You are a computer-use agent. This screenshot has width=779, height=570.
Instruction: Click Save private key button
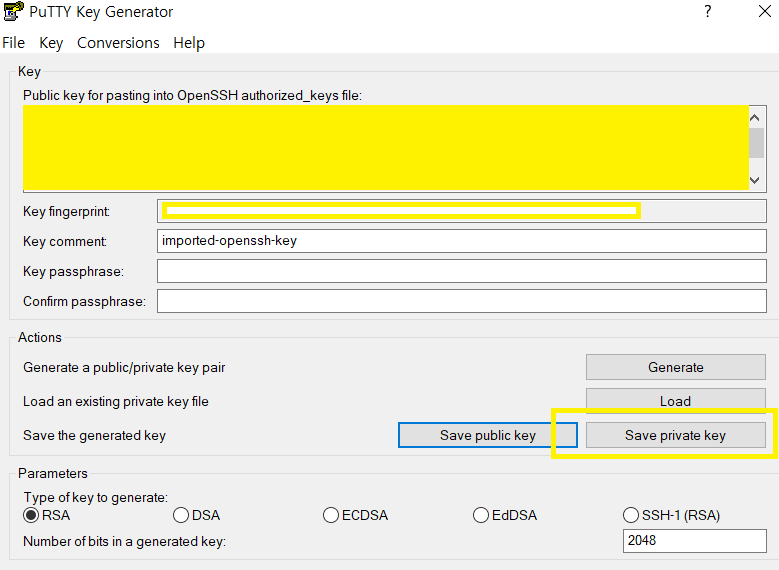[676, 435]
